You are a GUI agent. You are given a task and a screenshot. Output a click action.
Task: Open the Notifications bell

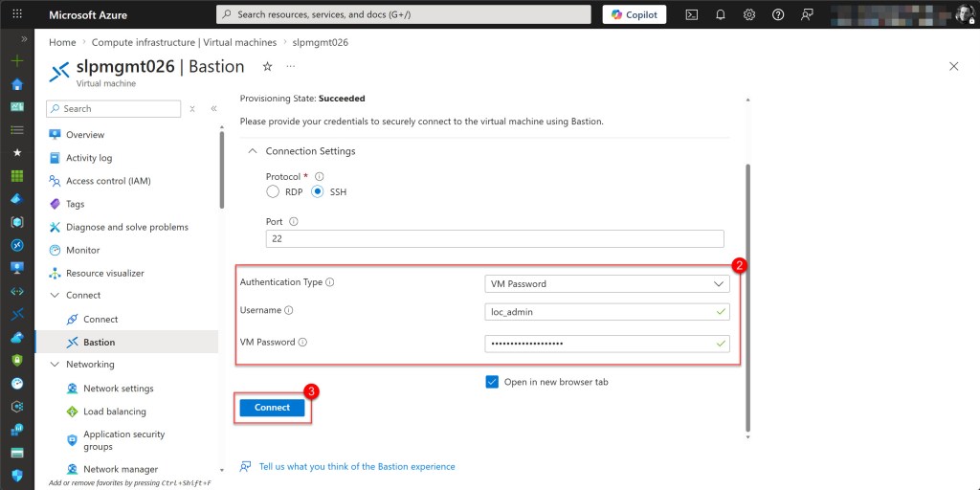[x=721, y=14]
